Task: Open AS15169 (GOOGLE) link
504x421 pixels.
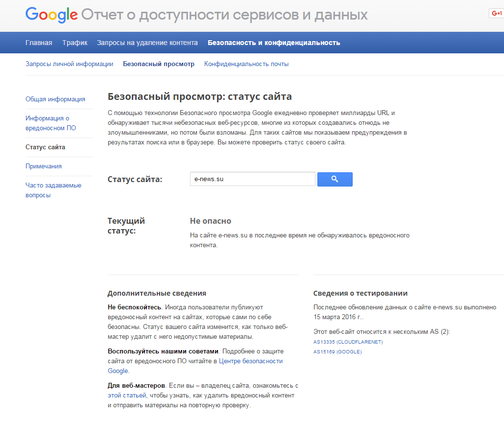Action: click(337, 352)
